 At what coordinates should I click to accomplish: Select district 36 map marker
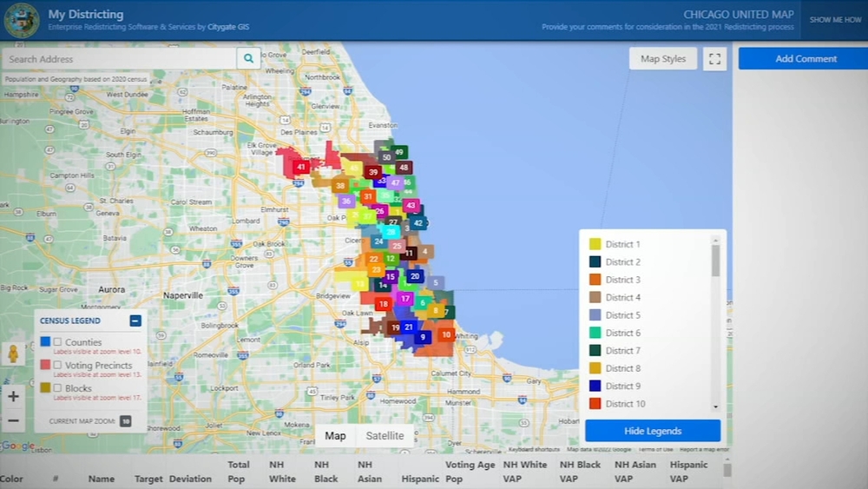click(346, 201)
